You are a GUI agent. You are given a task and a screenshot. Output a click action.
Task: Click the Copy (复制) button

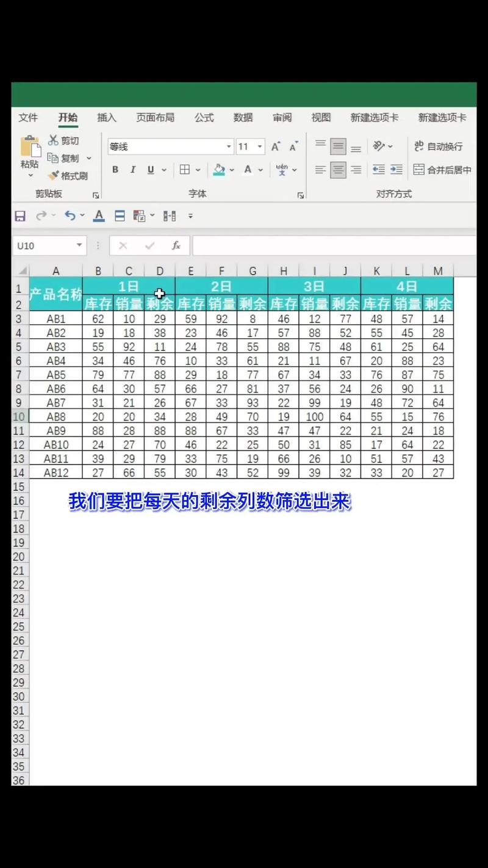coord(64,158)
